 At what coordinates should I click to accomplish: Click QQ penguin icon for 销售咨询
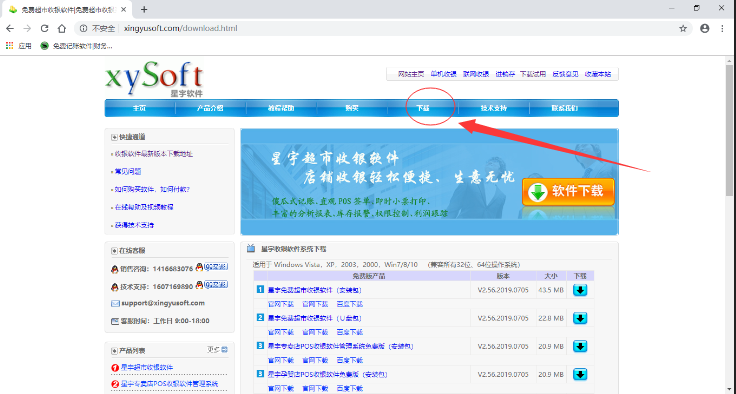115,269
